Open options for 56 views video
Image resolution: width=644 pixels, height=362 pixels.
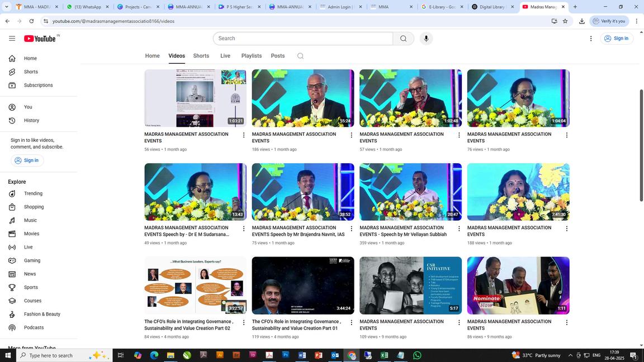[244, 135]
